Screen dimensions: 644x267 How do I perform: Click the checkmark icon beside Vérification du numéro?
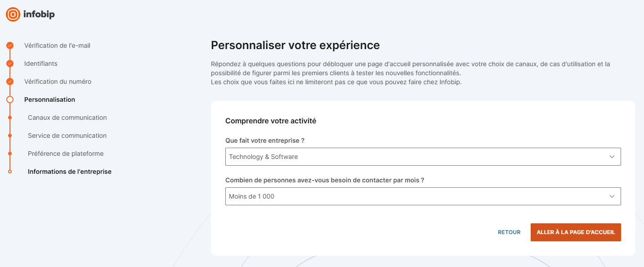click(10, 81)
